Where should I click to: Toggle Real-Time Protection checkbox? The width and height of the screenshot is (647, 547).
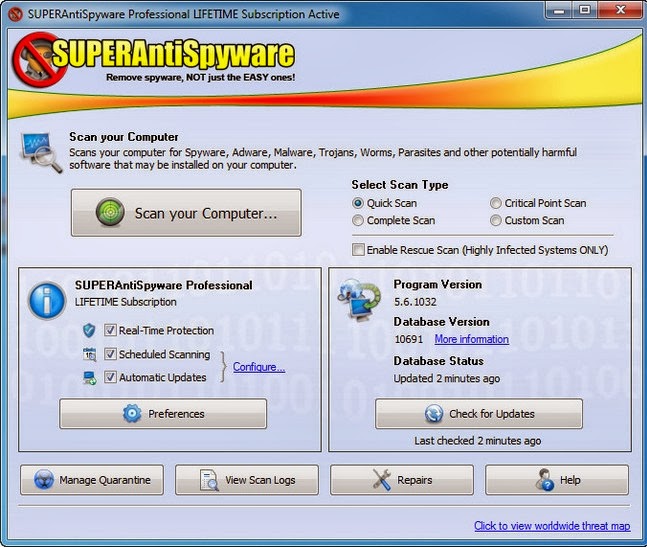click(x=110, y=330)
